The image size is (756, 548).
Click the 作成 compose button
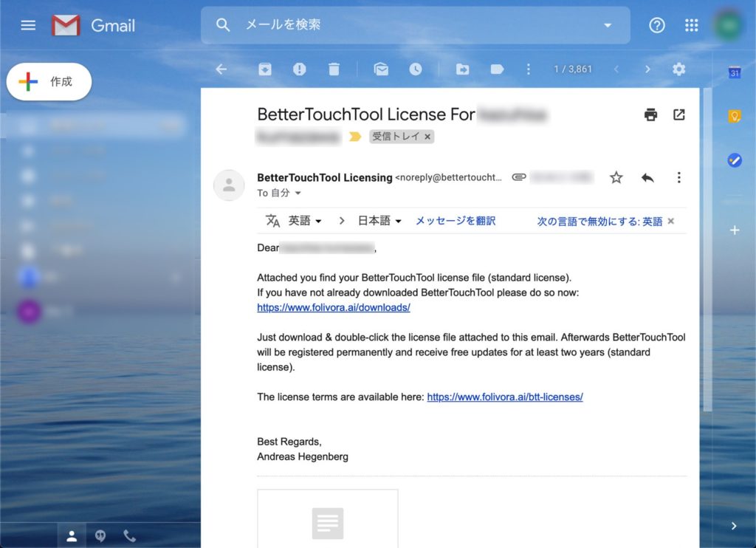coord(49,81)
